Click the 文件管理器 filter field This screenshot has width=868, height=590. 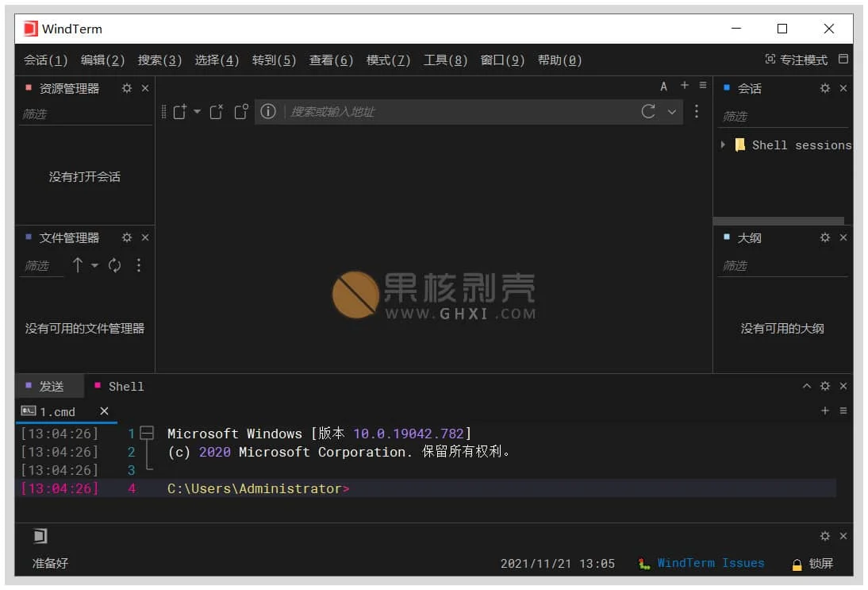[x=42, y=266]
